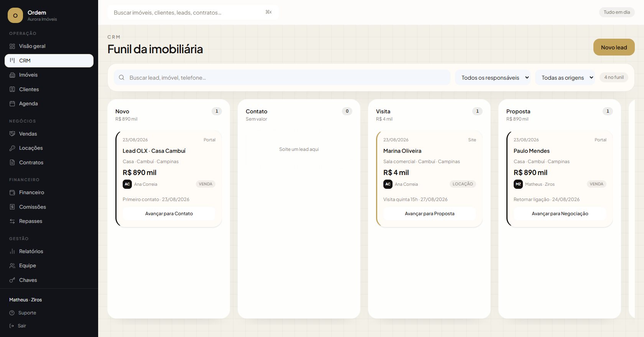The image size is (644, 337).
Task: Focus the Buscar lead, imóvel, telefone field
Action: pyautogui.click(x=282, y=77)
